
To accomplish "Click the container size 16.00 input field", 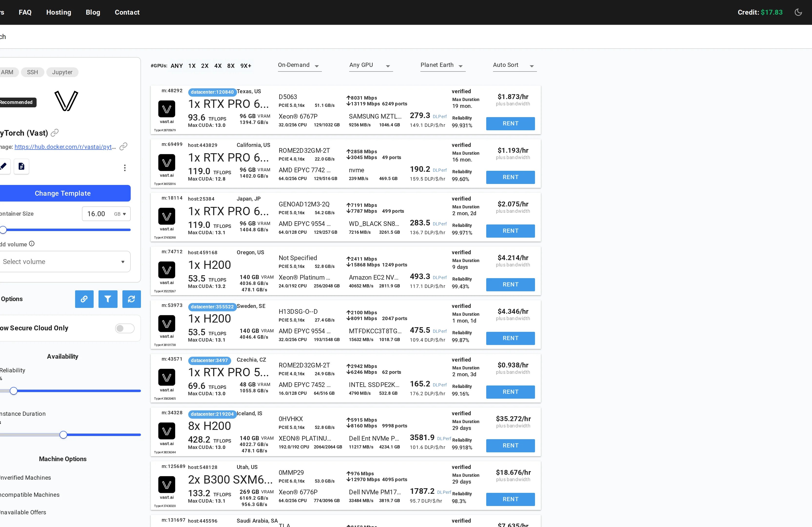I will click(97, 214).
